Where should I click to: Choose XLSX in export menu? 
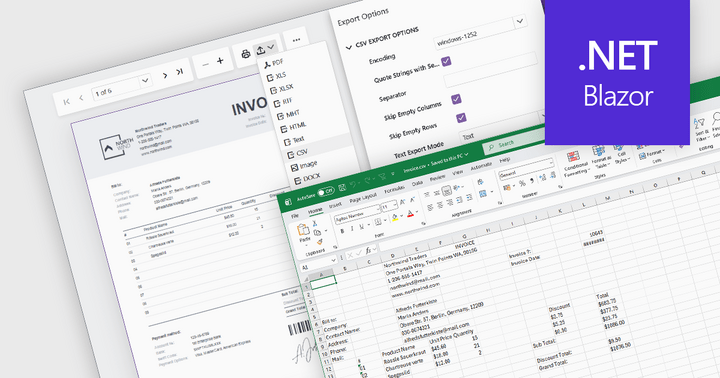(280, 89)
